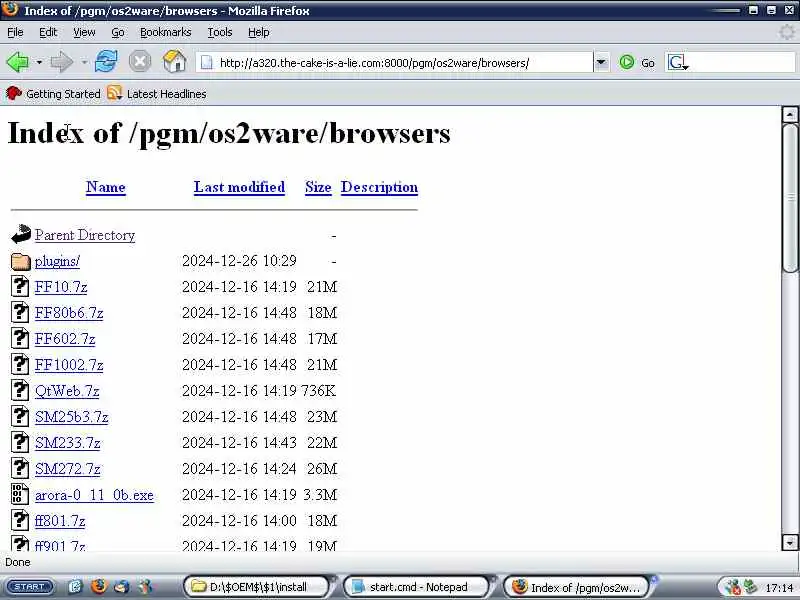Download FF80b6.7z file
The width and height of the screenshot is (800, 600).
click(x=69, y=313)
